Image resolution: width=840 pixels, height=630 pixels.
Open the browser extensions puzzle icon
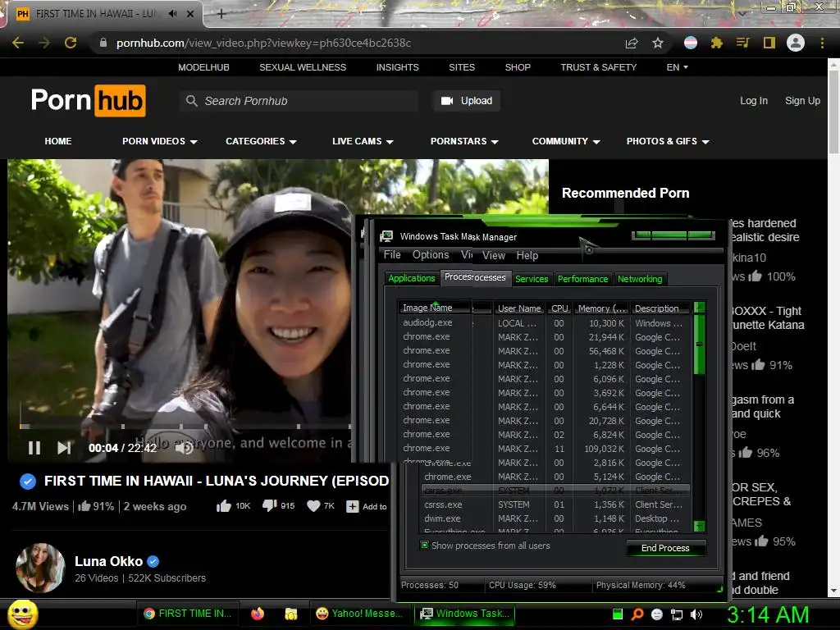[x=716, y=43]
